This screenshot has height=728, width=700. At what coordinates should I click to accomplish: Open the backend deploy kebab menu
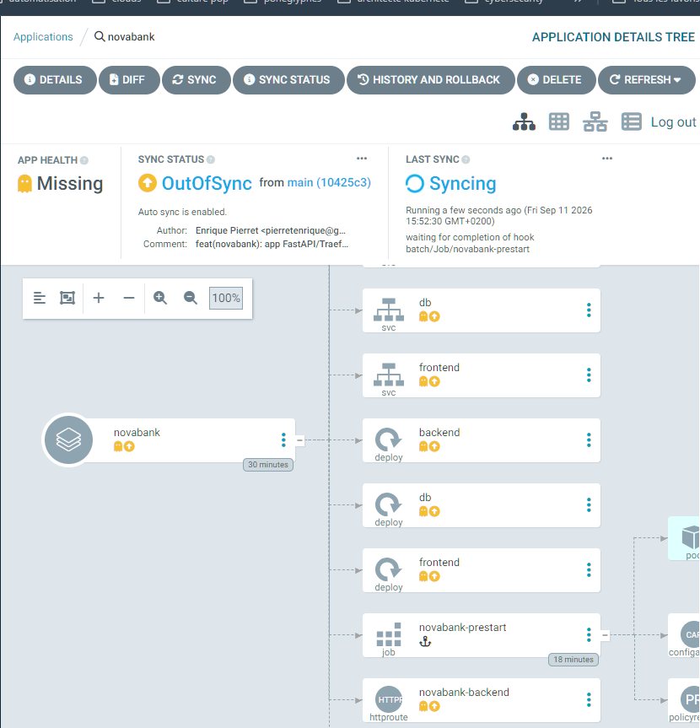pos(589,439)
